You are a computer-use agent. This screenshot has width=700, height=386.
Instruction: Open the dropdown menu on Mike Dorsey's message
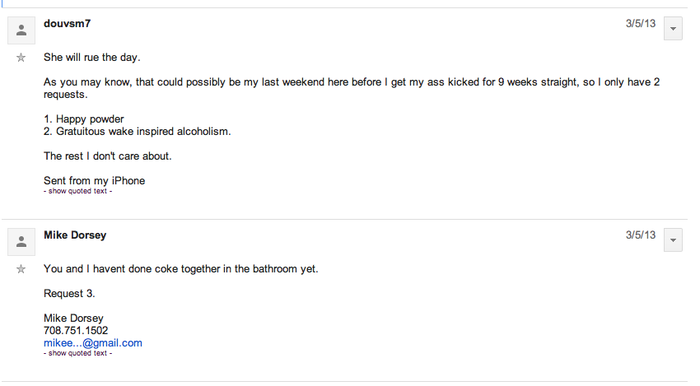pos(673,240)
